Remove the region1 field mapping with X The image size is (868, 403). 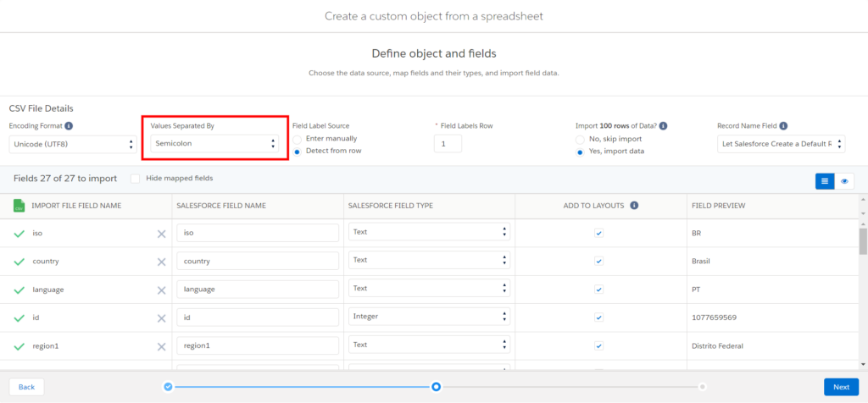162,346
